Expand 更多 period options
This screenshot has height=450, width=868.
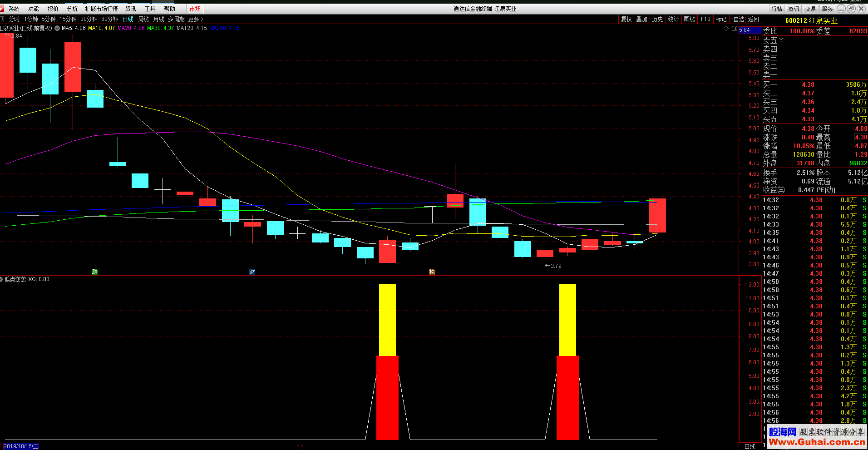[196, 19]
